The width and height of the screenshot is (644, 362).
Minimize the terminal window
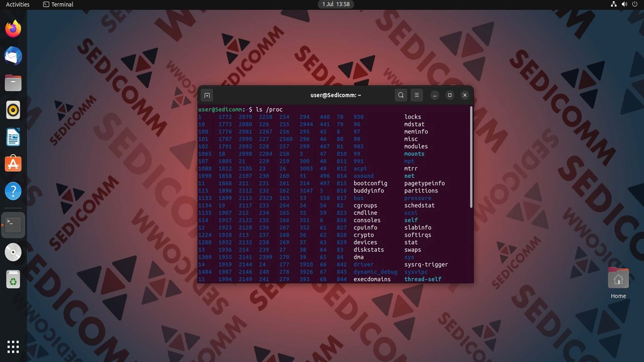tap(435, 95)
